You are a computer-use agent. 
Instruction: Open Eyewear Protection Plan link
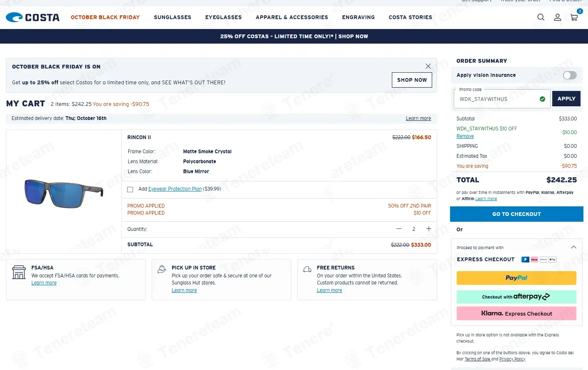coord(175,189)
